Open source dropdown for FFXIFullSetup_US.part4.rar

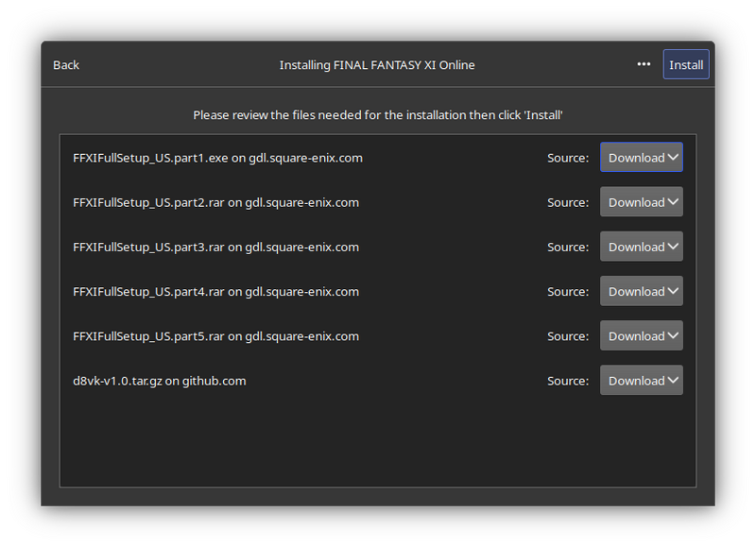point(642,291)
